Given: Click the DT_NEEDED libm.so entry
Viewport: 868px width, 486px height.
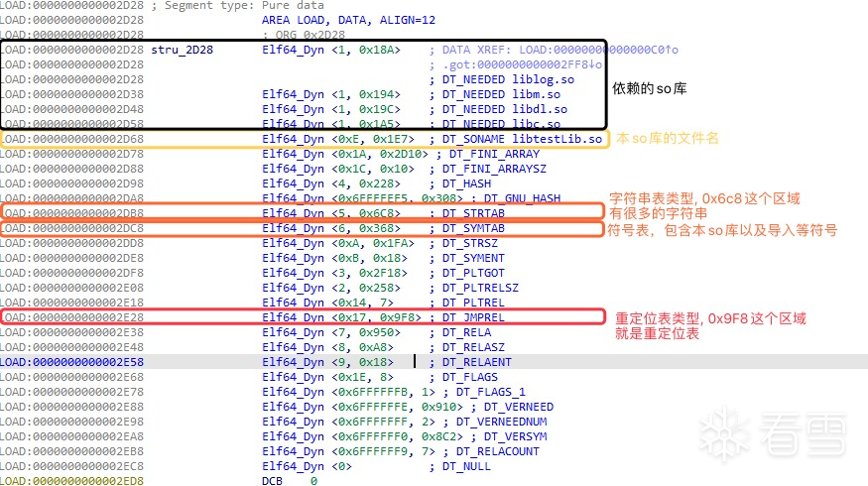Looking at the screenshot, I should [x=501, y=94].
